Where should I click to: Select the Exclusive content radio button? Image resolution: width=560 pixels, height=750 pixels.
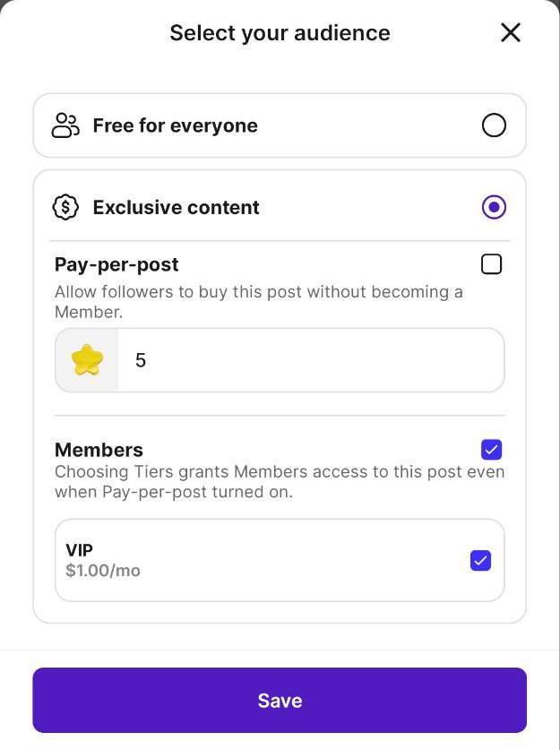[x=494, y=207]
